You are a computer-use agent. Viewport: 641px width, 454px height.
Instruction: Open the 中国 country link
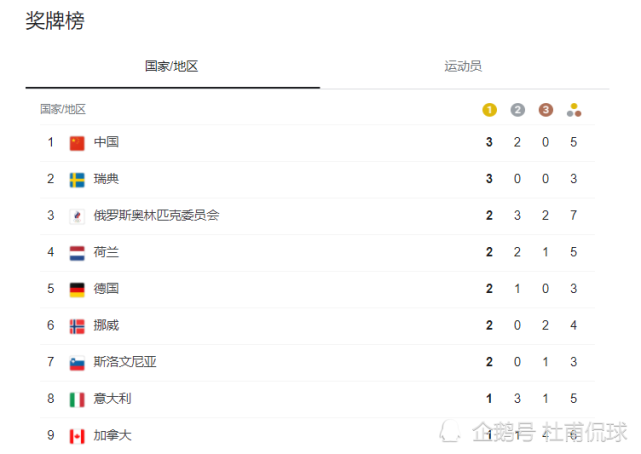[x=107, y=143]
